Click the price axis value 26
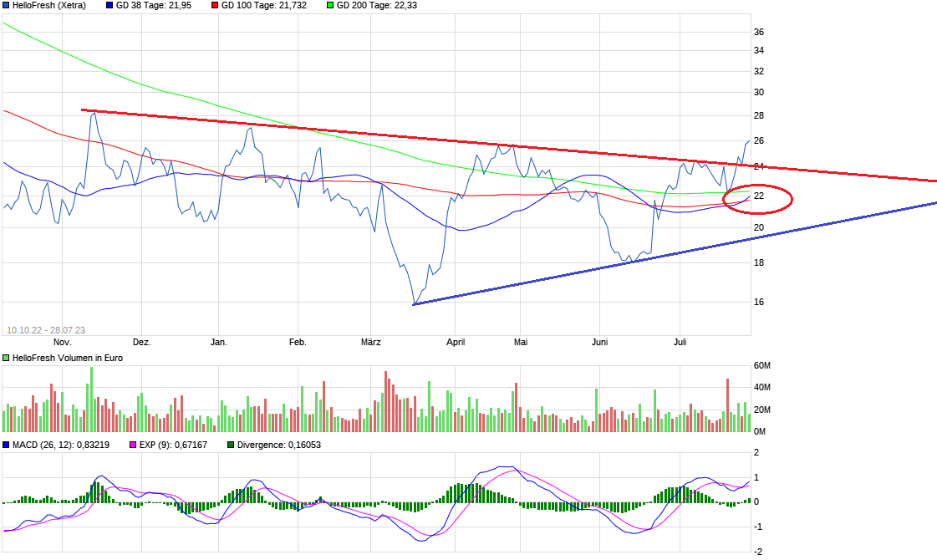Screen dimensions: 937x560 (758, 141)
